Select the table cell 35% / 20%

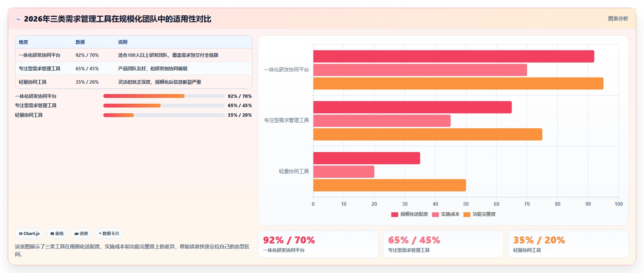click(x=87, y=82)
